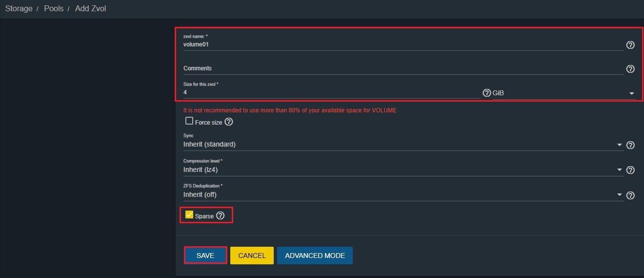
Task: Enable the Force size checkbox
Action: tap(189, 121)
